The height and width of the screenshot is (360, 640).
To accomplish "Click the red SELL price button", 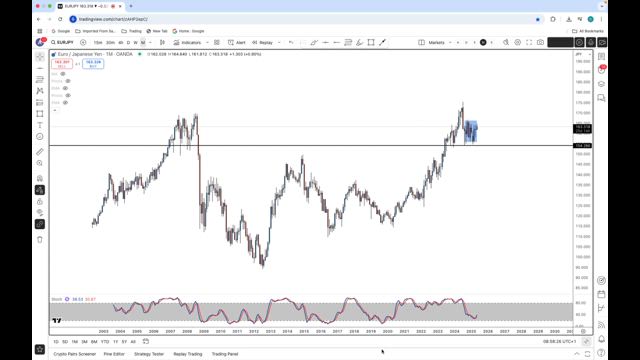I will [62, 64].
